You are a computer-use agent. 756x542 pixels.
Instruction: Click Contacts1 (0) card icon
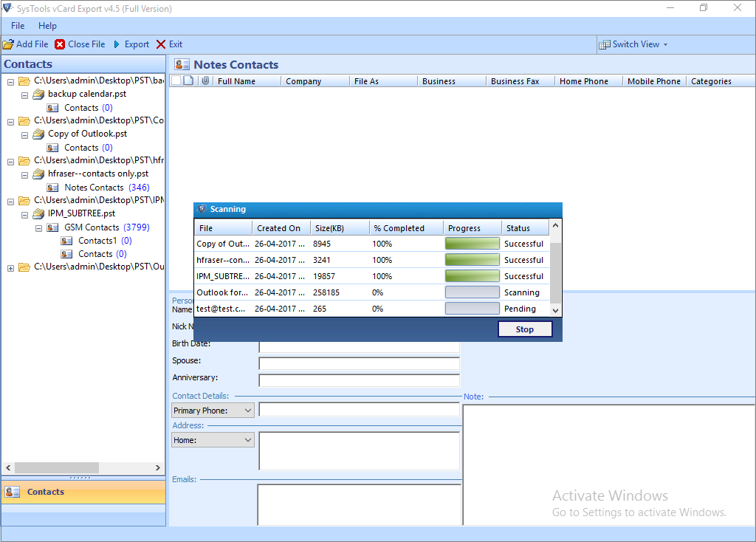pyautogui.click(x=66, y=241)
